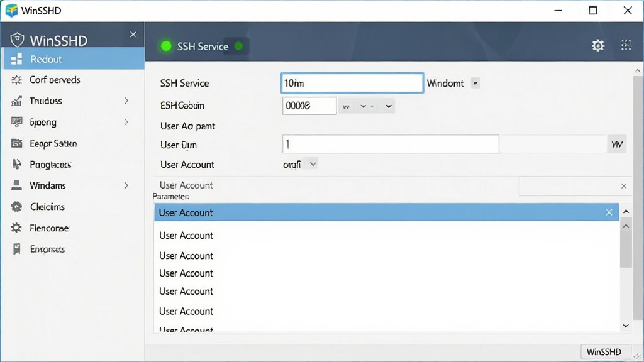The width and height of the screenshot is (644, 362).
Task: Click the Puoglecers icon
Action: (x=17, y=165)
